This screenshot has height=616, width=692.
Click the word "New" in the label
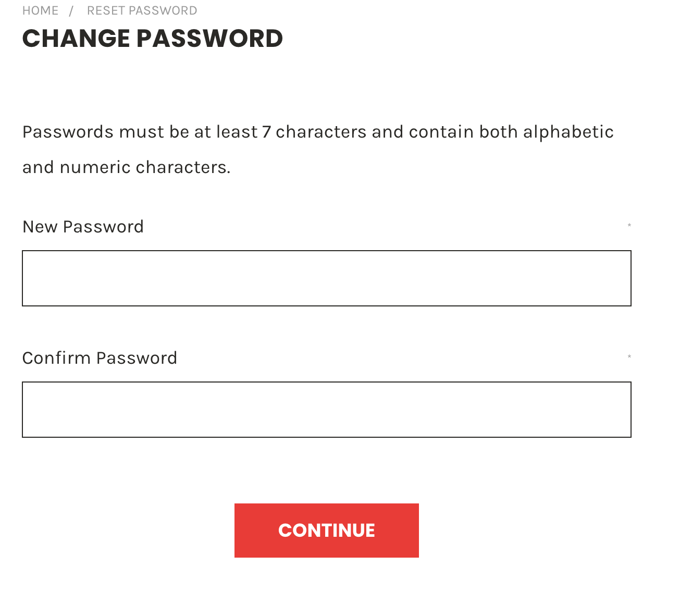point(40,227)
